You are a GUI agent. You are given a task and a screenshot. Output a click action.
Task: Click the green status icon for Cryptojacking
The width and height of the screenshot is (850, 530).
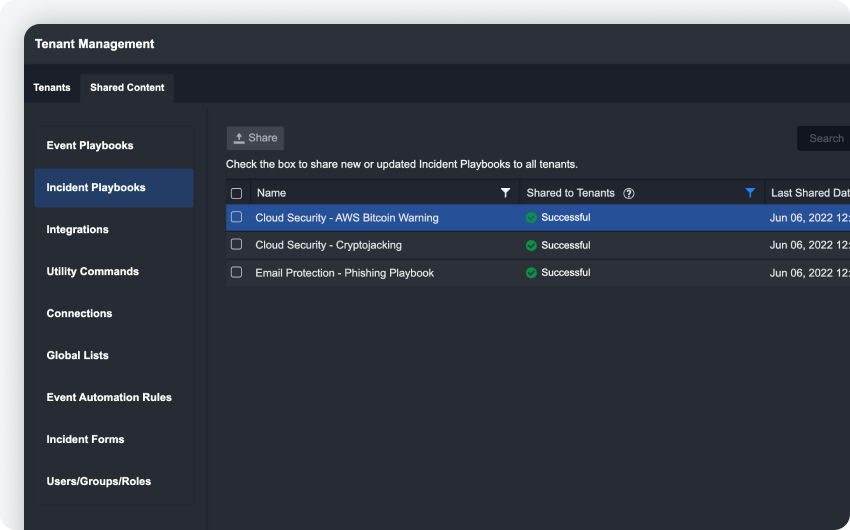(532, 245)
